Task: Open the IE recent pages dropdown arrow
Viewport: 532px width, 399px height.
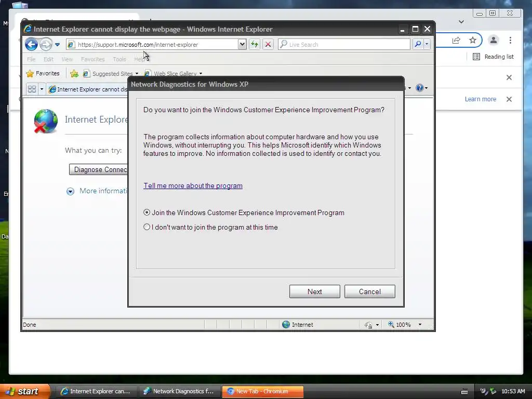Action: 57,45
